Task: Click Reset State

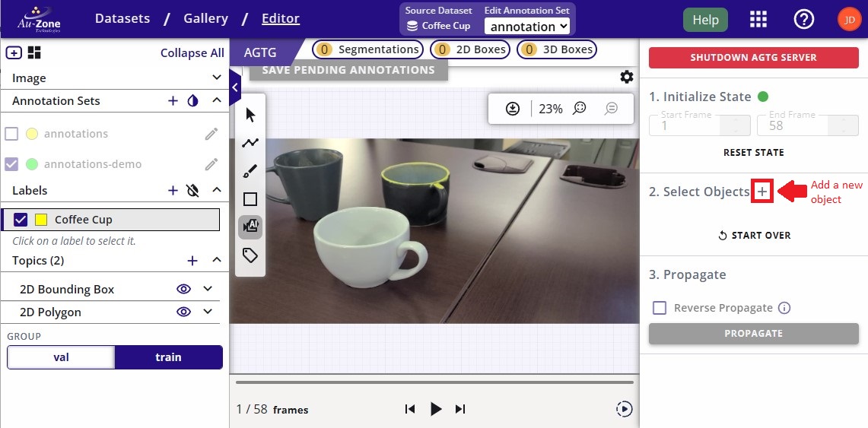Action: [753, 153]
